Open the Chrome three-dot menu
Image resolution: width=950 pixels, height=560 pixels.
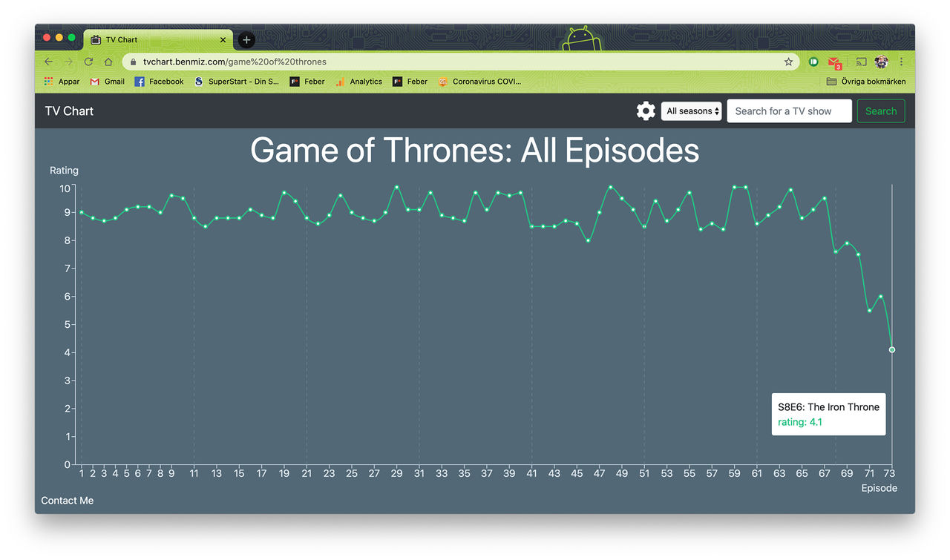902,62
